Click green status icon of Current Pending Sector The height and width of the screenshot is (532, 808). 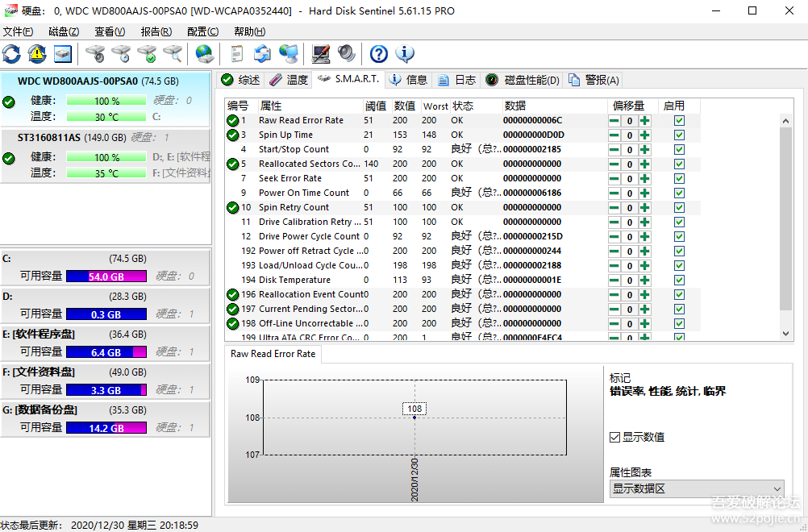coord(232,309)
